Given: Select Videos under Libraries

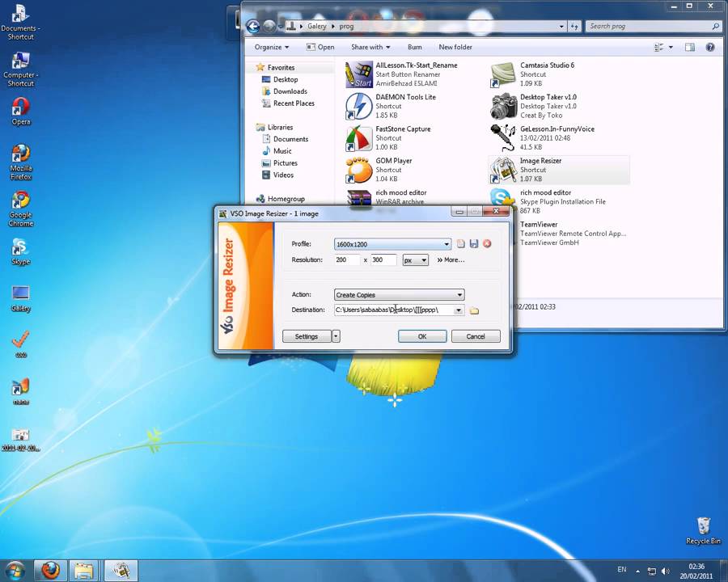Looking at the screenshot, I should [283, 175].
